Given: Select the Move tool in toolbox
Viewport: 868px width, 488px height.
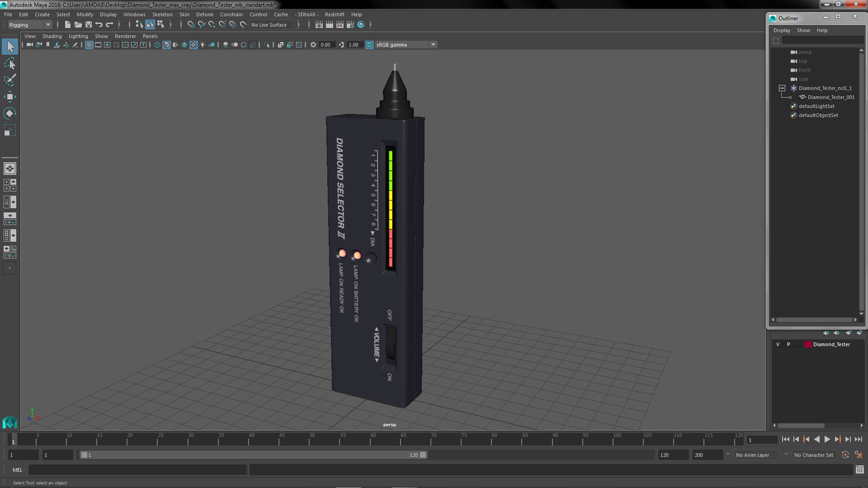Looking at the screenshot, I should tap(9, 97).
